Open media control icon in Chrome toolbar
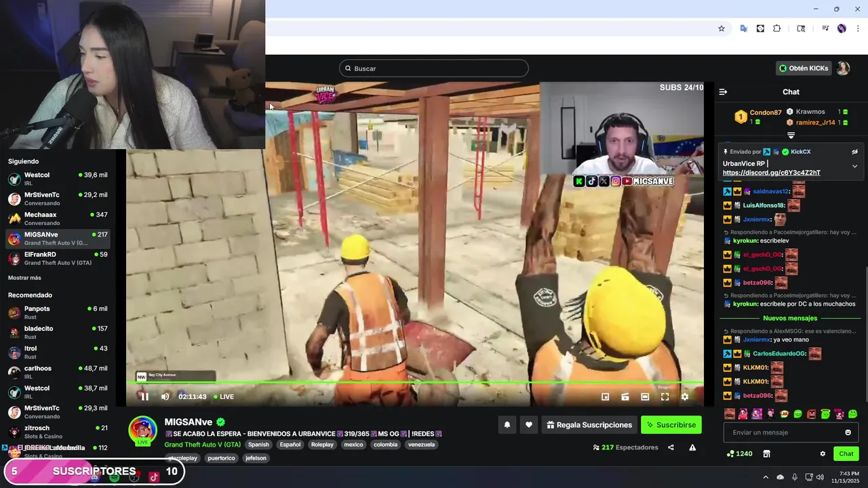Screen dimensions: 868x488 pos(825,28)
